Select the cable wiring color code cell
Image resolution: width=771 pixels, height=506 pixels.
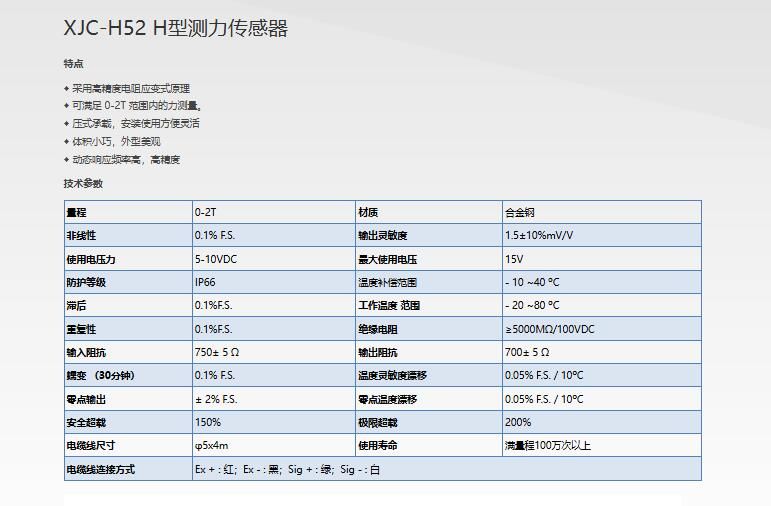pos(287,469)
